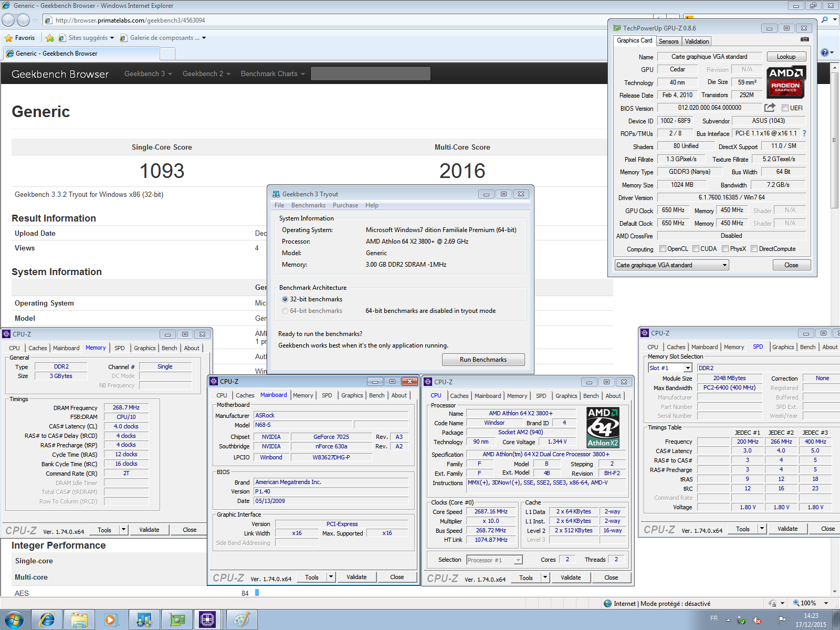Expand the Geekbench 2 navigation menu
The height and width of the screenshot is (630, 840).
point(206,74)
